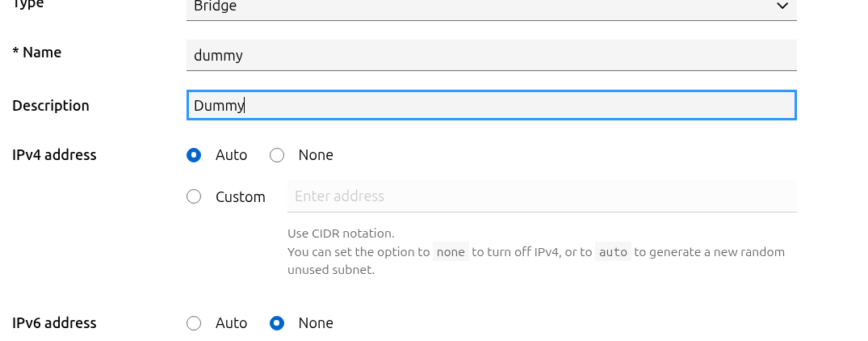This screenshot has width=868, height=341.
Task: Click the Use CIDR notation help text
Action: click(341, 233)
